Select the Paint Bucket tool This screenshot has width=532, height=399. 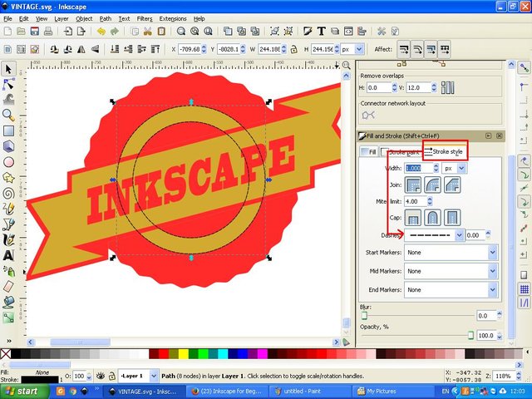pyautogui.click(x=8, y=302)
